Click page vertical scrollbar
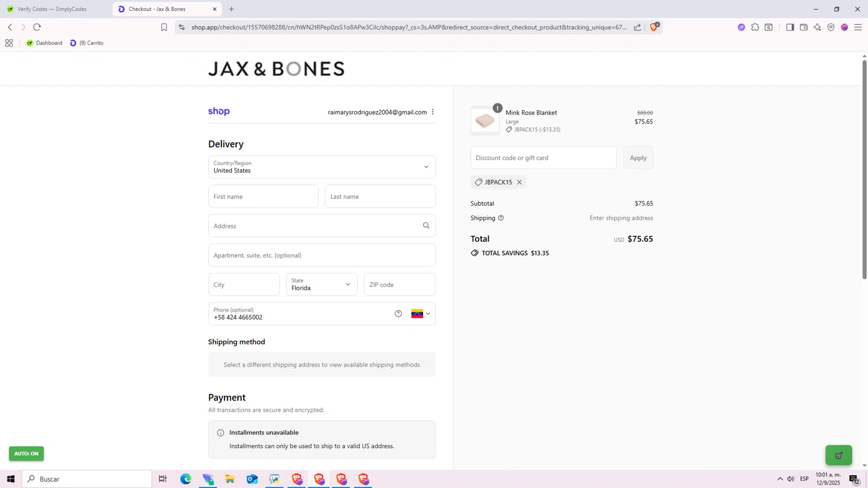 click(x=865, y=170)
